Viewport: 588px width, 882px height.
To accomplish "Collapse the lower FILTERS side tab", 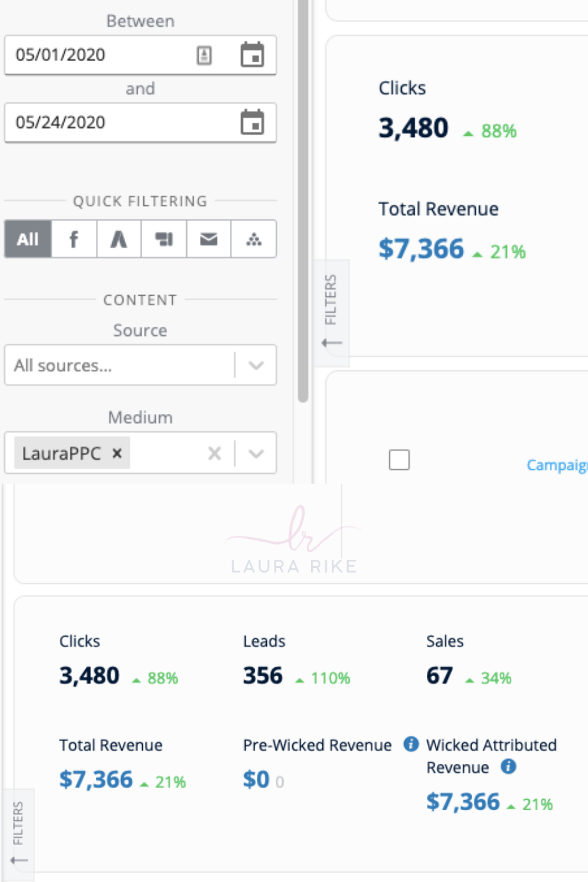I will click(19, 834).
